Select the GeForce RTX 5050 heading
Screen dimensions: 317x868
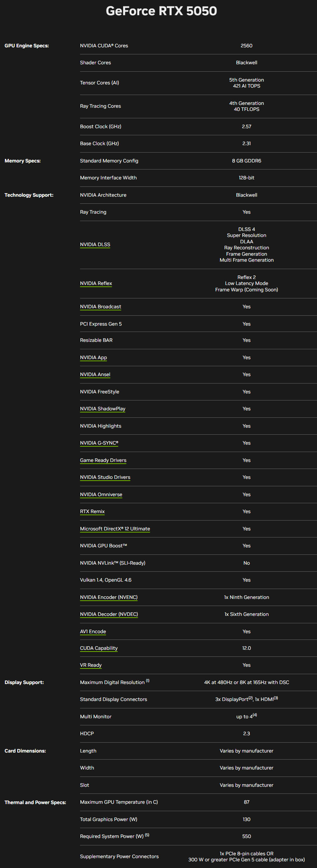pos(161,11)
